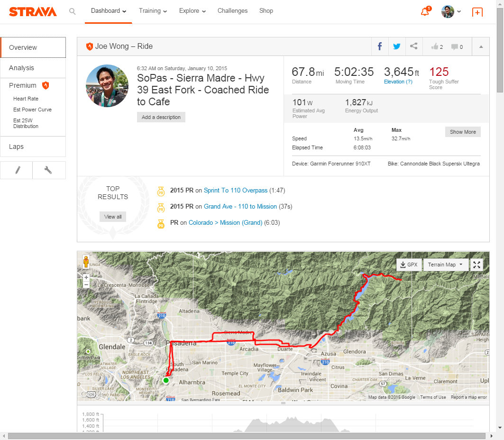This screenshot has height=440, width=504.
Task: Edit activity with pencil icon
Action: pos(17,170)
